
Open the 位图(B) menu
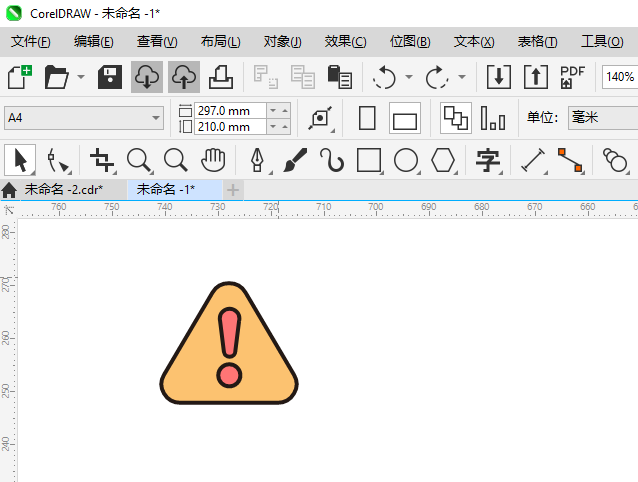410,41
